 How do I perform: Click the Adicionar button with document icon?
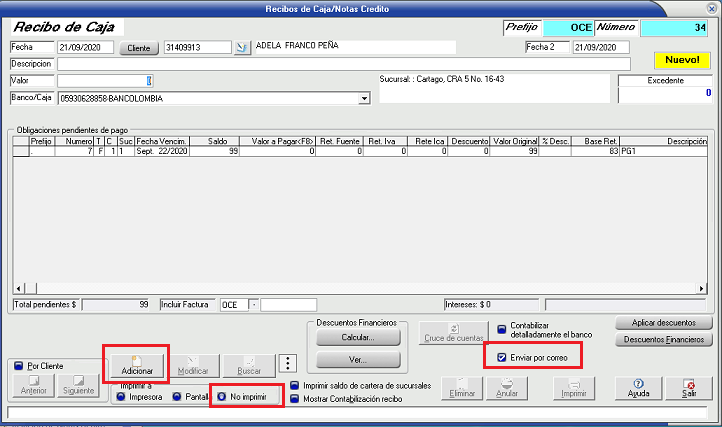click(x=137, y=364)
